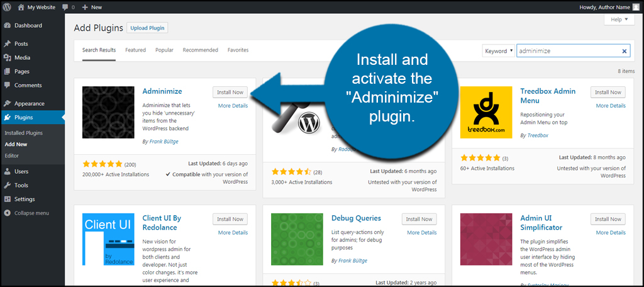
Task: Open the Adminimize plugin title link
Action: (x=162, y=91)
